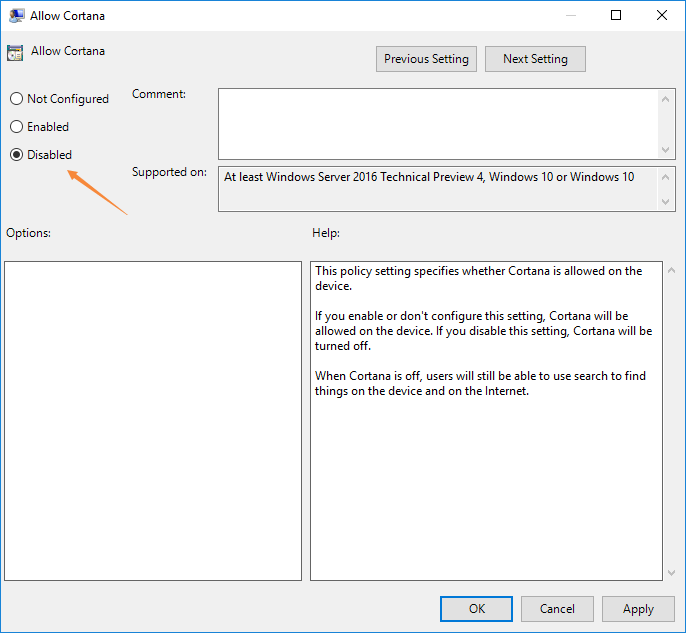
Task: Minimize the Allow Cortana window
Action: 570,15
